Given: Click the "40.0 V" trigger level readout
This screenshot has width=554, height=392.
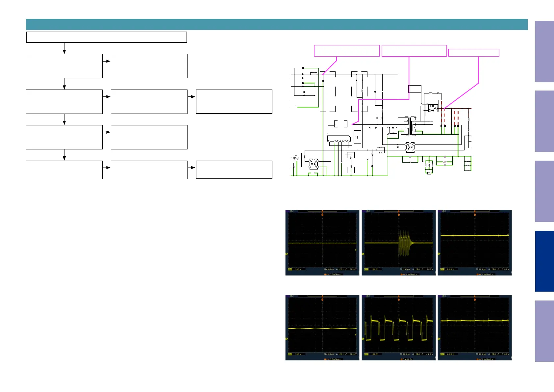Looking at the screenshot, I should [x=430, y=354].
